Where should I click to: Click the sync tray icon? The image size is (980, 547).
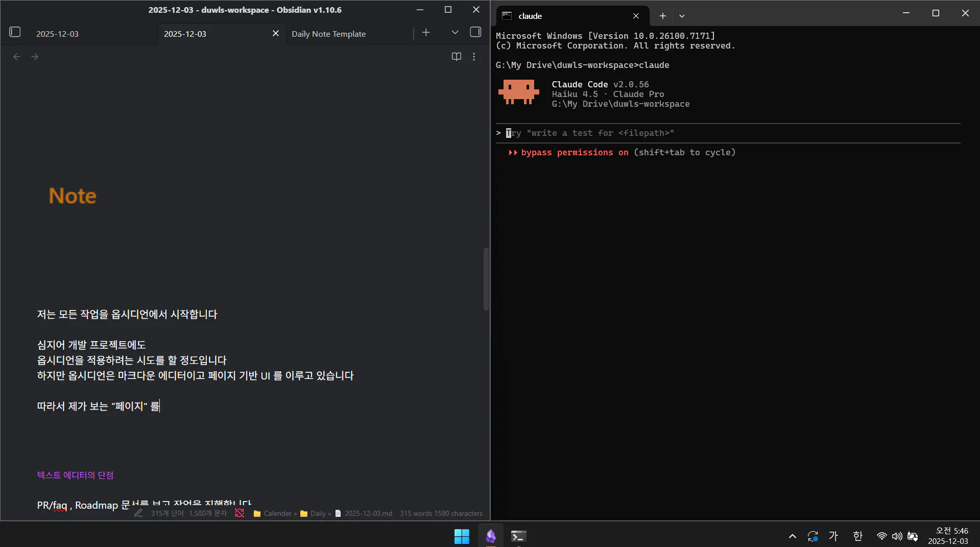pos(812,536)
